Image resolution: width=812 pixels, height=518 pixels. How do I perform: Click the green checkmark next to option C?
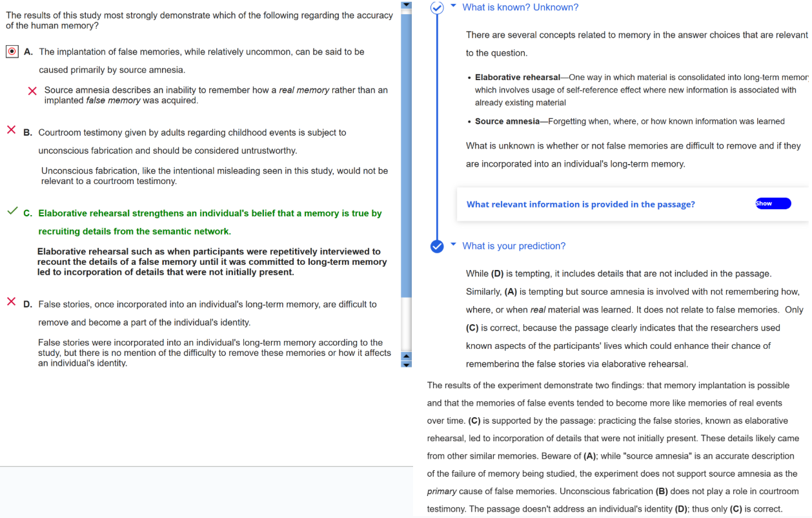pyautogui.click(x=11, y=211)
